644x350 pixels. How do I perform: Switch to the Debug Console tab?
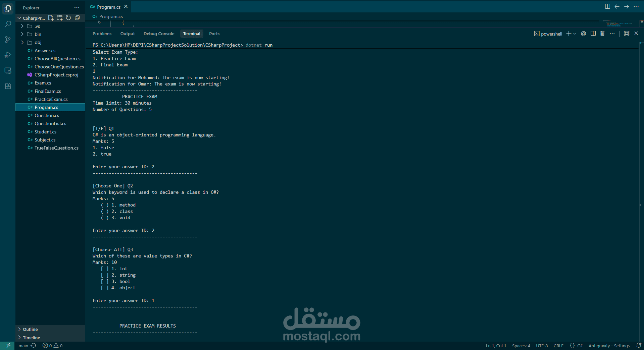(x=159, y=34)
